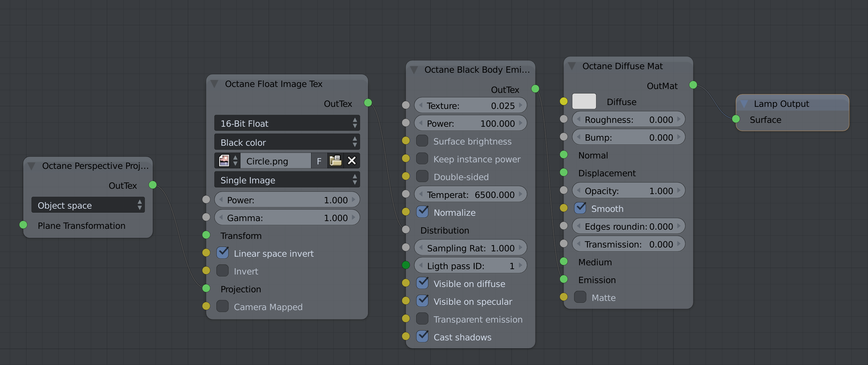Disable the Linear space invert checkbox
Screen dimensions: 868x365
[222, 253]
